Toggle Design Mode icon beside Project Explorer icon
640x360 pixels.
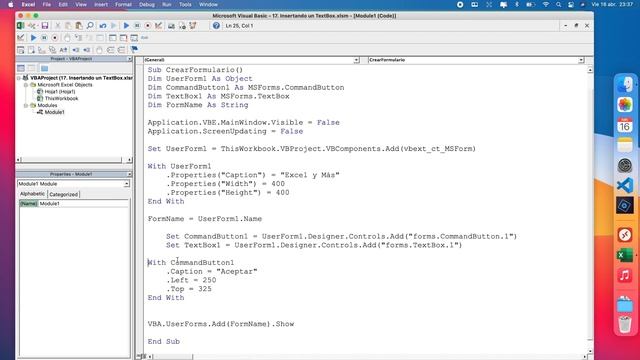[x=158, y=26]
